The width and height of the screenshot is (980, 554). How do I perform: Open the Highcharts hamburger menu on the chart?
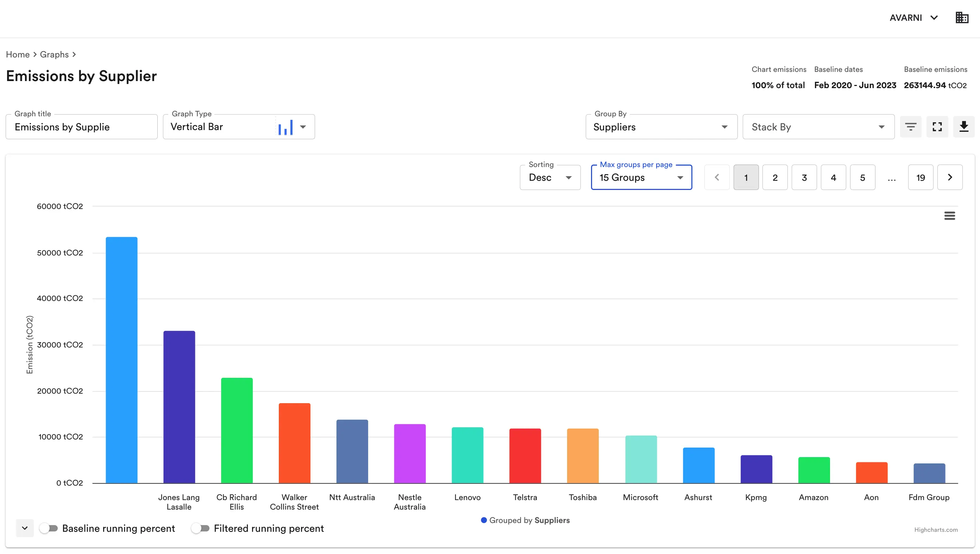click(x=950, y=216)
